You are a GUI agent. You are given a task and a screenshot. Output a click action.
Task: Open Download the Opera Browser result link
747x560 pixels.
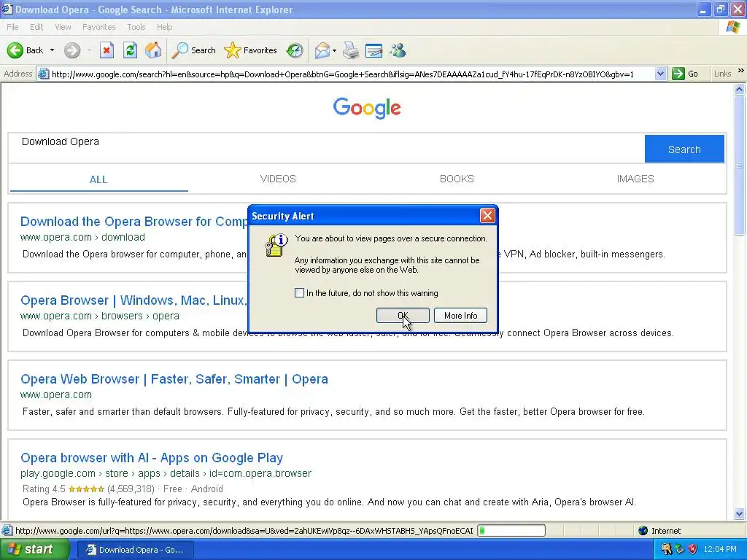click(x=134, y=222)
